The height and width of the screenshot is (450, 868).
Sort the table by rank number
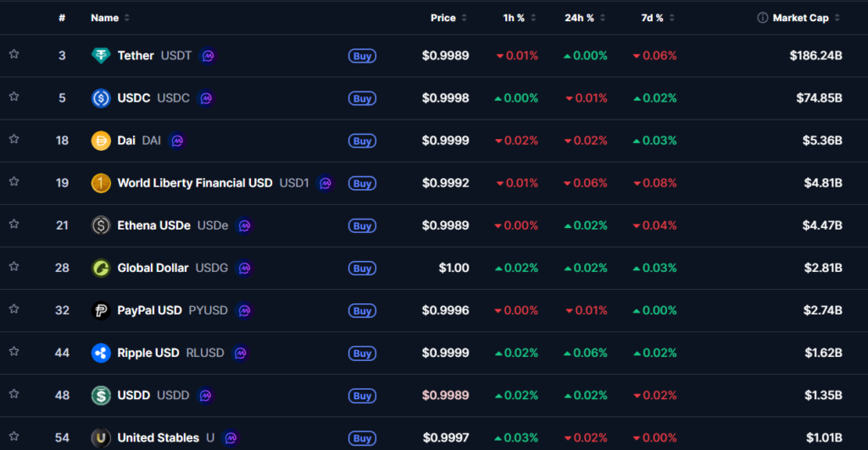(x=62, y=18)
